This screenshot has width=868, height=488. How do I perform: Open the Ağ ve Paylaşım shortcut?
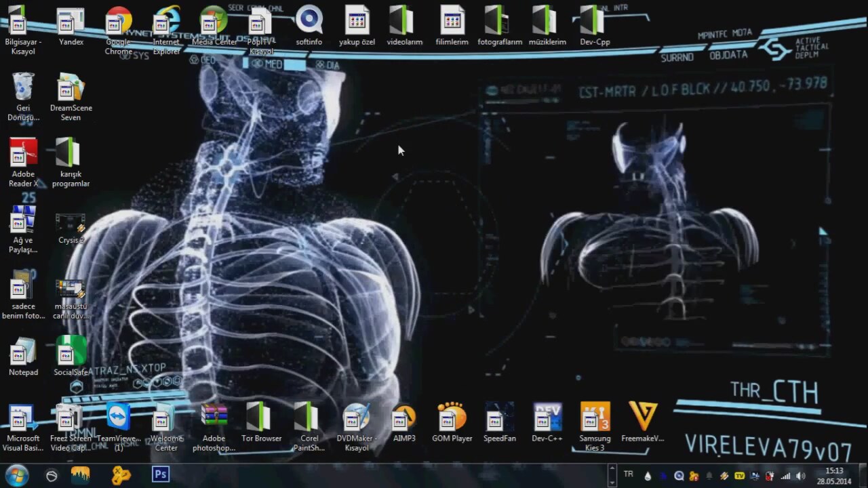pos(23,230)
